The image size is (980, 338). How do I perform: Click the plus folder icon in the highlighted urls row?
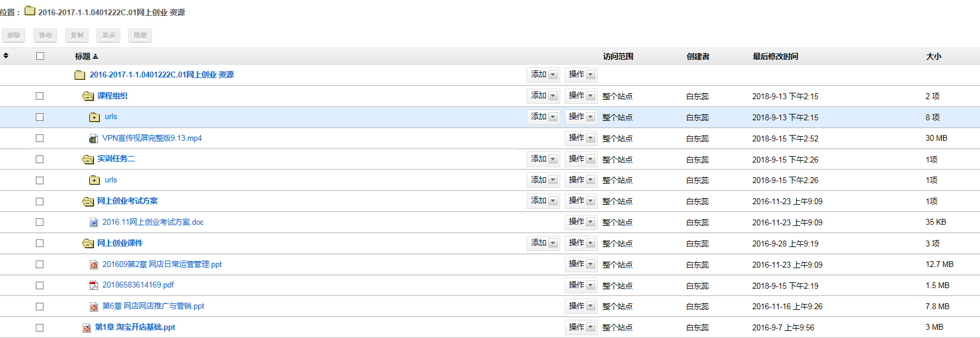point(94,117)
